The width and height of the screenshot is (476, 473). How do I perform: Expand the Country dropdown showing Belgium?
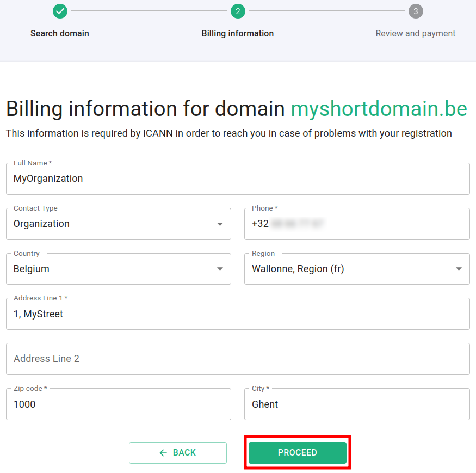[118, 269]
